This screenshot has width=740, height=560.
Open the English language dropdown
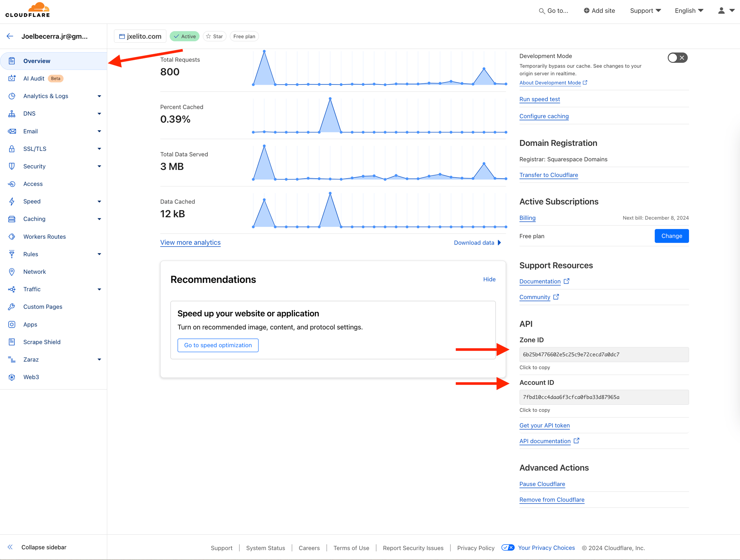[689, 10]
